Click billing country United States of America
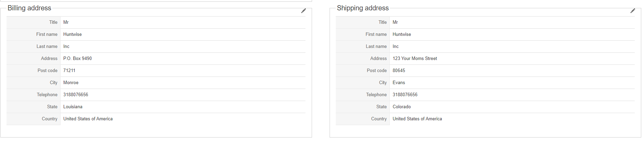This screenshot has width=644, height=141. pos(88,119)
